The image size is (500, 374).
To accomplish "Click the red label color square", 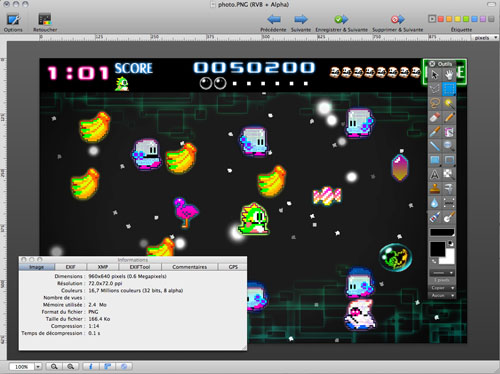I will [440, 19].
